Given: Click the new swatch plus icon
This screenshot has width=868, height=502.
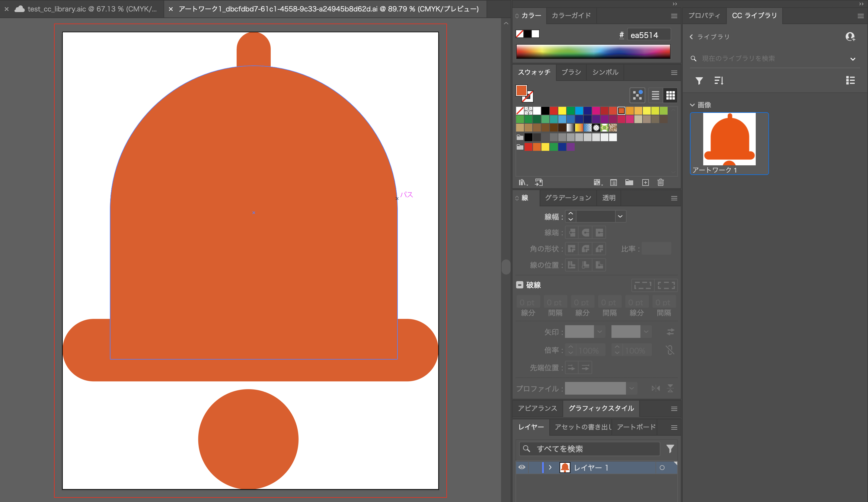Looking at the screenshot, I should [646, 183].
